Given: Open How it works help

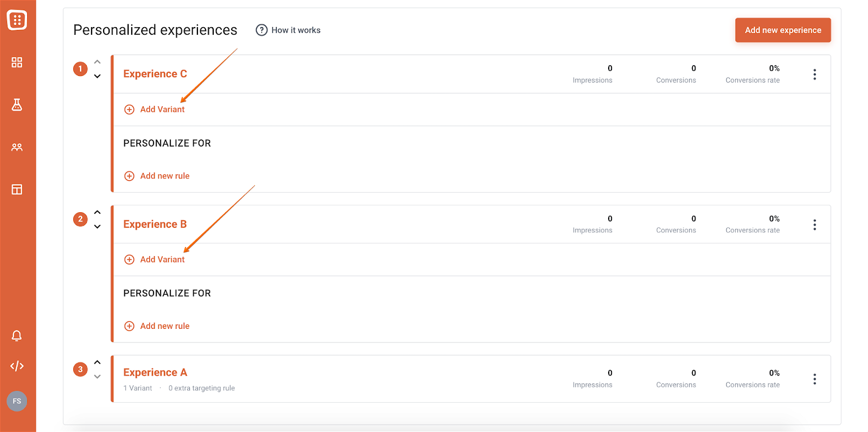Looking at the screenshot, I should [x=289, y=30].
